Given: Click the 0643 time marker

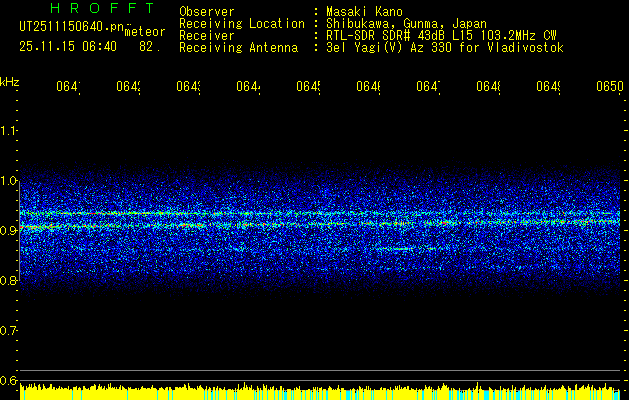Looking at the screenshot, I should [x=188, y=87].
